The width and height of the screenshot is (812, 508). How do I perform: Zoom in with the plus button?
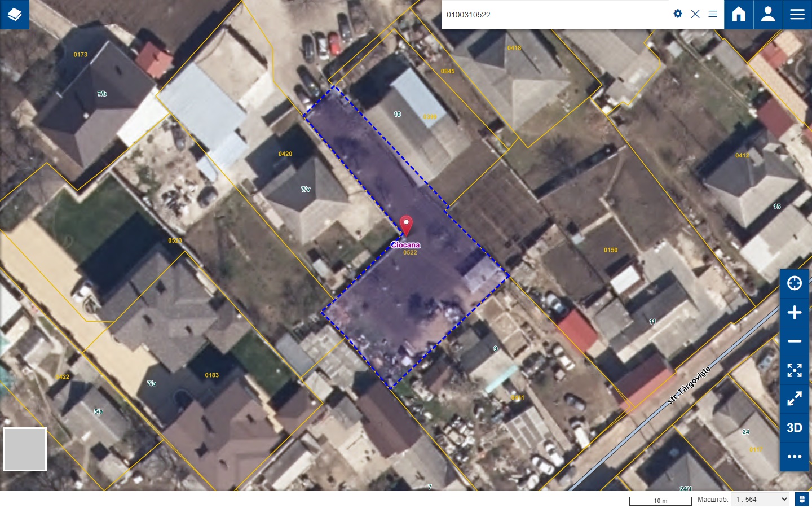click(795, 313)
